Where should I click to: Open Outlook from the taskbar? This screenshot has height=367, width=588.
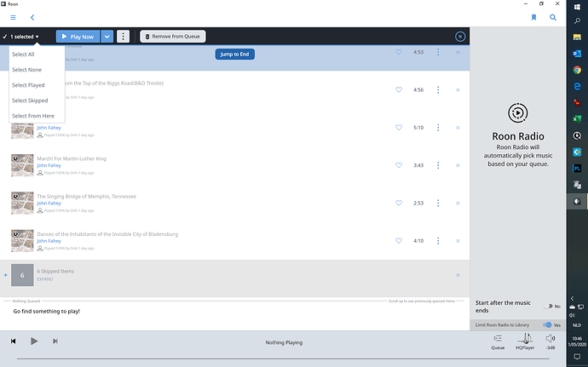(577, 54)
